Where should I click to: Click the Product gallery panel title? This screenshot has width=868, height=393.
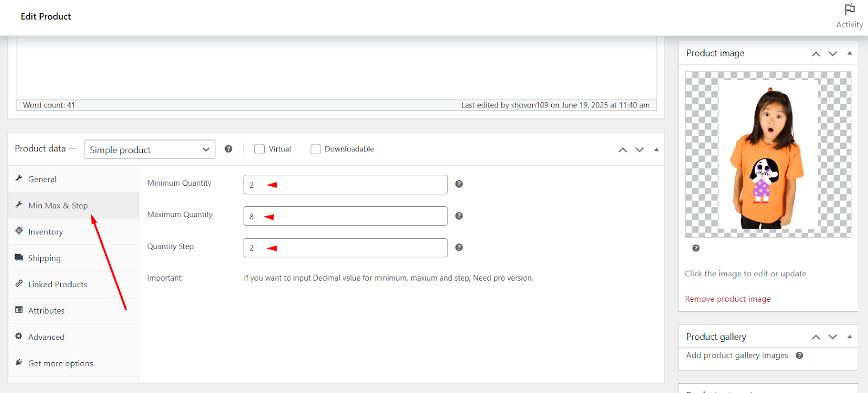716,337
